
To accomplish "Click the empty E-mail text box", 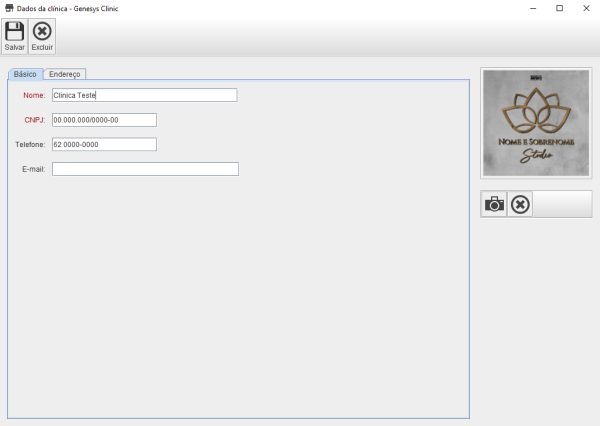I will point(145,169).
